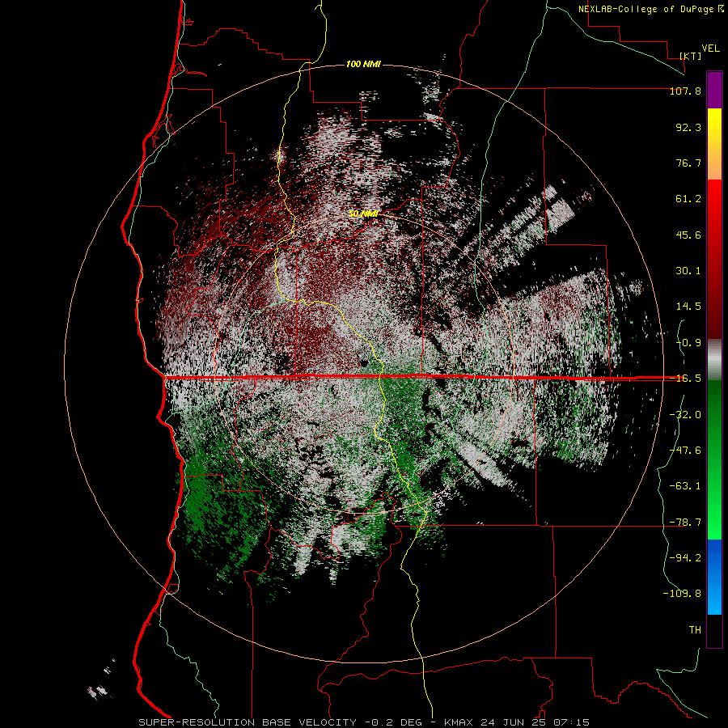Select the -109.8 scale value

point(682,594)
